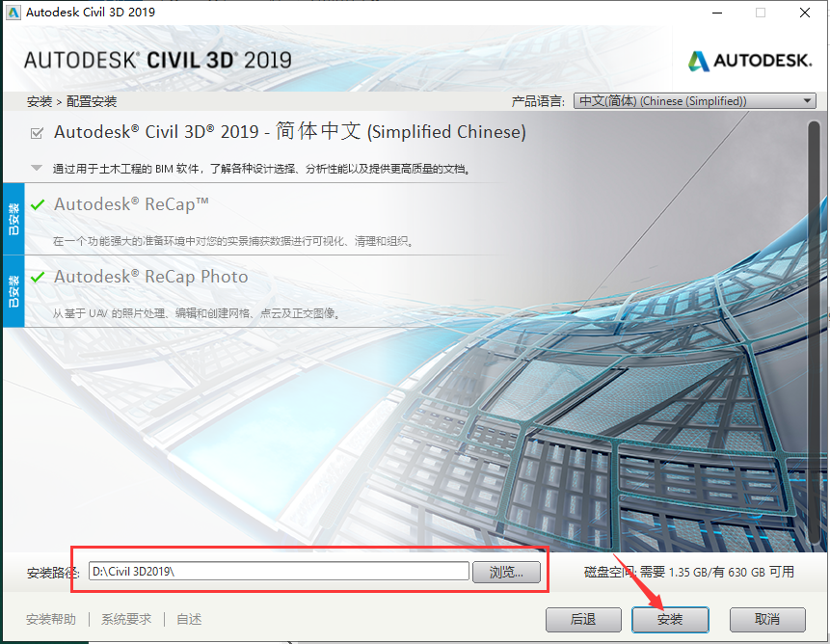This screenshot has width=830, height=644.
Task: Click the 安装路径 install path field
Action: (x=278, y=572)
